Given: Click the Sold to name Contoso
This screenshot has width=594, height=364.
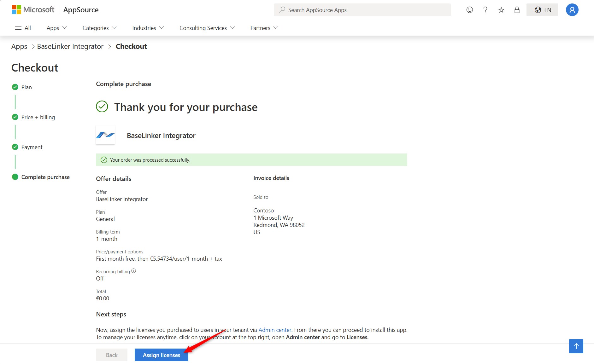Looking at the screenshot, I should pyautogui.click(x=264, y=210).
